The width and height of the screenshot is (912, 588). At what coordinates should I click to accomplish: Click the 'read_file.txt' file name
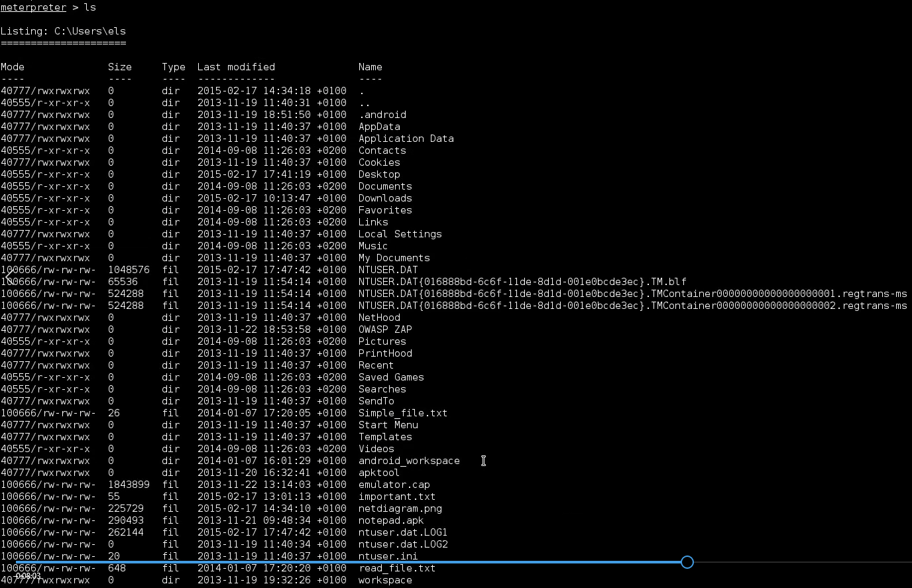[x=397, y=568]
